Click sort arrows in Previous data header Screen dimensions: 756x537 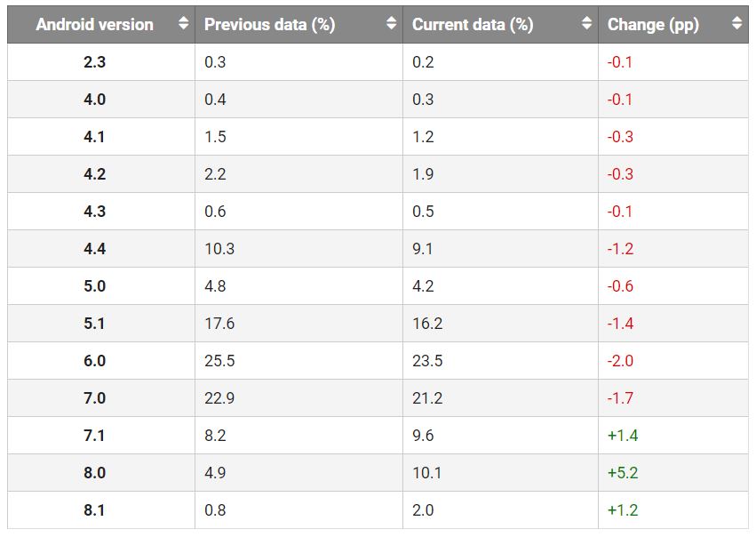(391, 24)
